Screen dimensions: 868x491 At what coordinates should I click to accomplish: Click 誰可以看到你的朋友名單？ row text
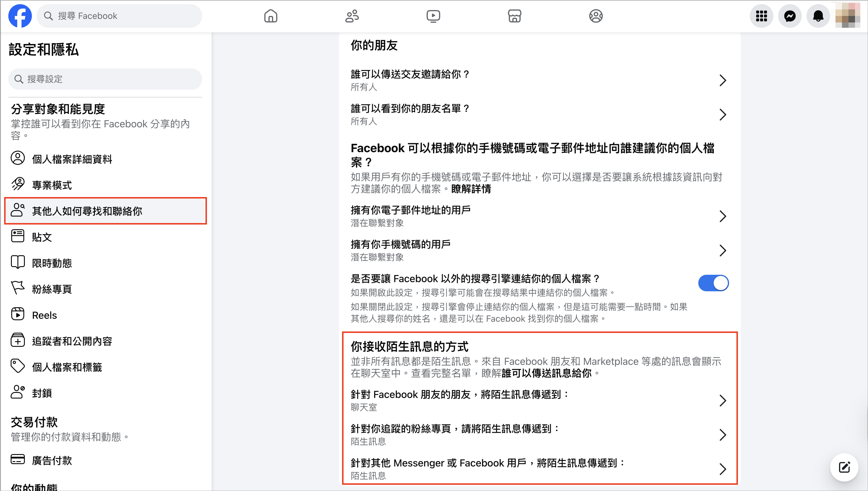point(410,108)
